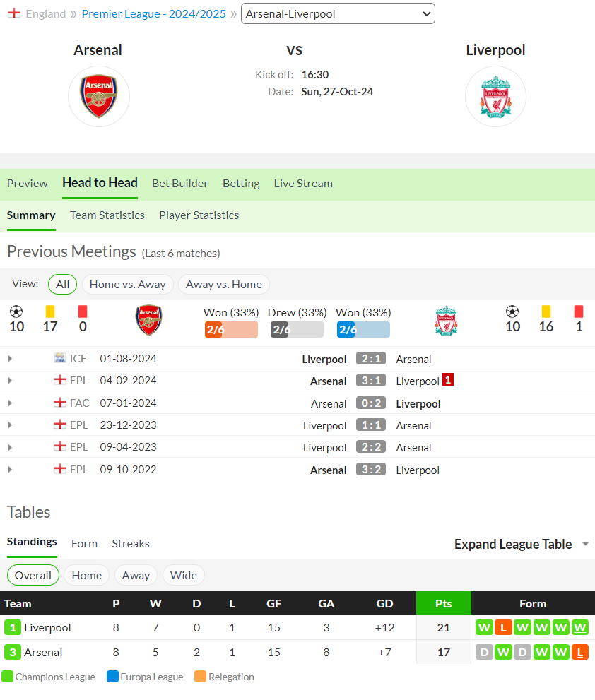Click the ICF competition flag icon
595x700 pixels.
60,358
